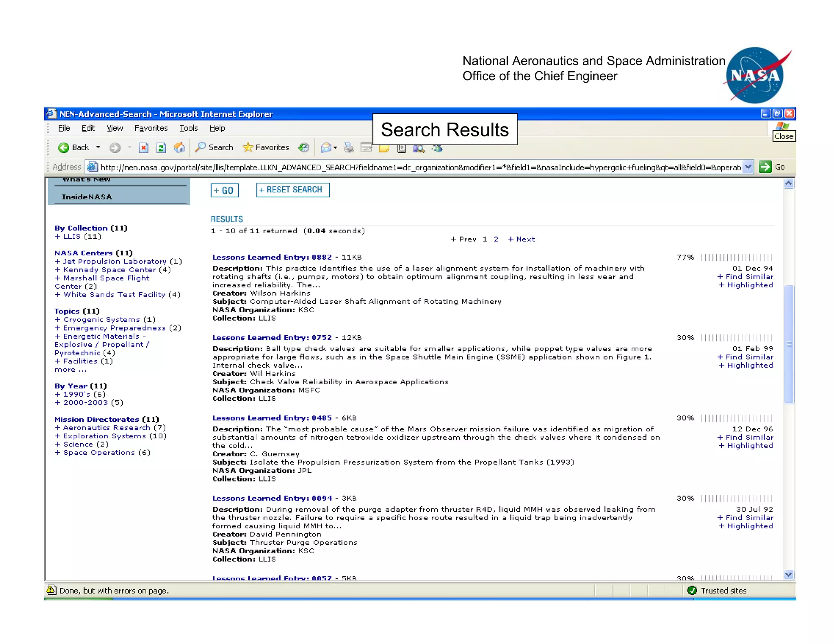Open the Messenger icon in the toolbar
This screenshot has width=834, height=644.
[x=437, y=149]
